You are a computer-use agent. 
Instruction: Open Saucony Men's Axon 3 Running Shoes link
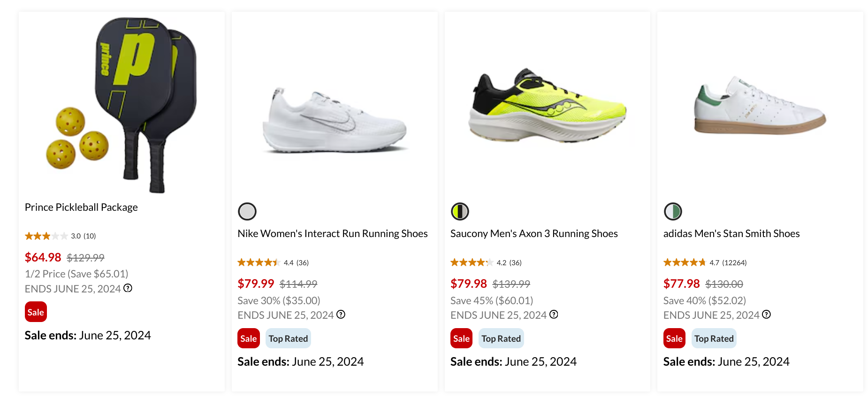click(x=534, y=234)
